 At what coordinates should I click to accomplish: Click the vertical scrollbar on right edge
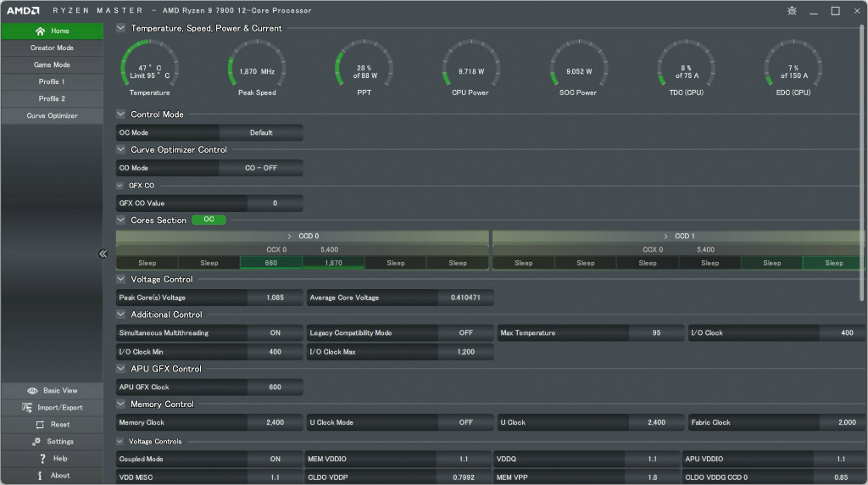pos(862,164)
